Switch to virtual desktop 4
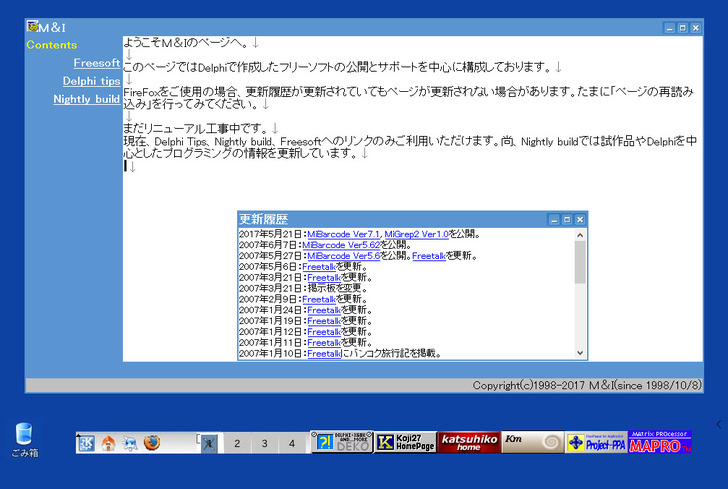This screenshot has height=489, width=728. [292, 443]
